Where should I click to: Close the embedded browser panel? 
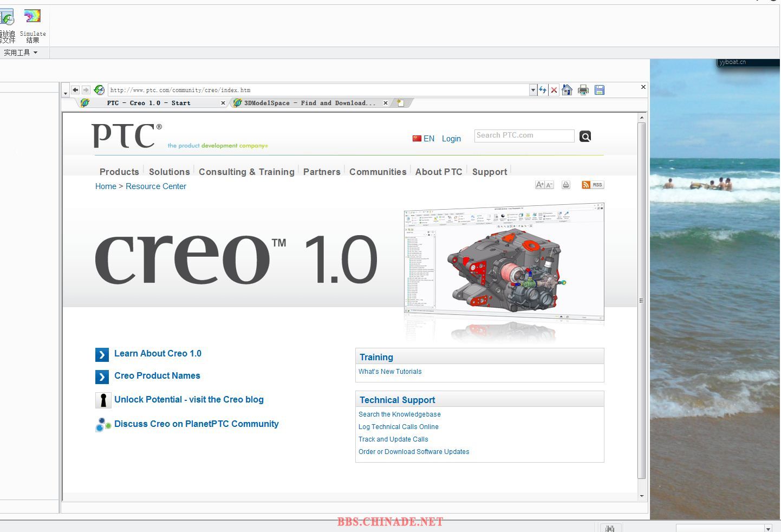pyautogui.click(x=643, y=87)
